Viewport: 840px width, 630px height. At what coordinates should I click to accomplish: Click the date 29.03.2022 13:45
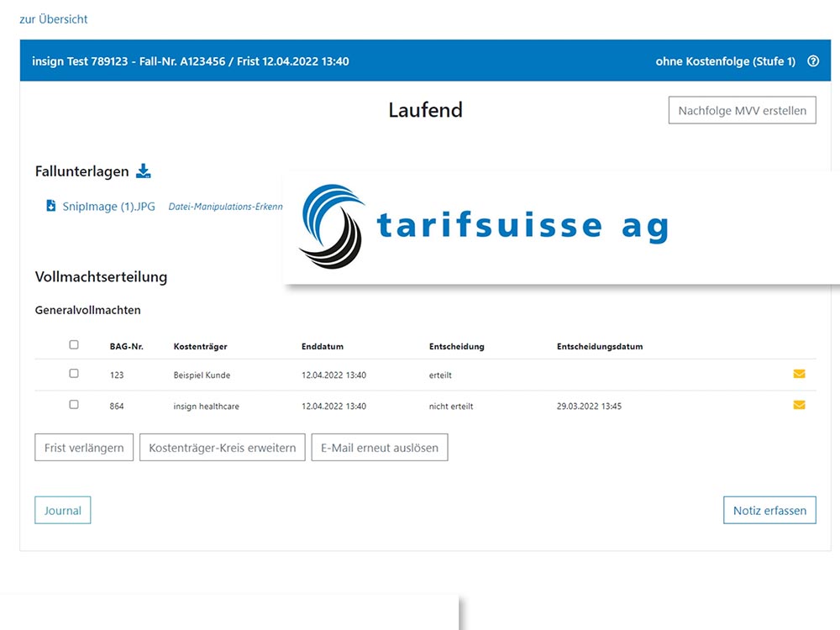point(590,406)
